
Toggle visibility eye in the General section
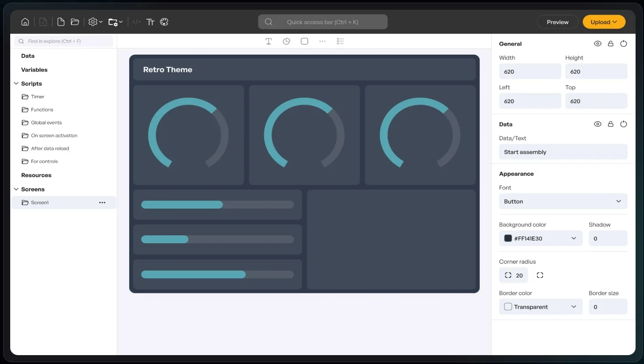tap(598, 44)
